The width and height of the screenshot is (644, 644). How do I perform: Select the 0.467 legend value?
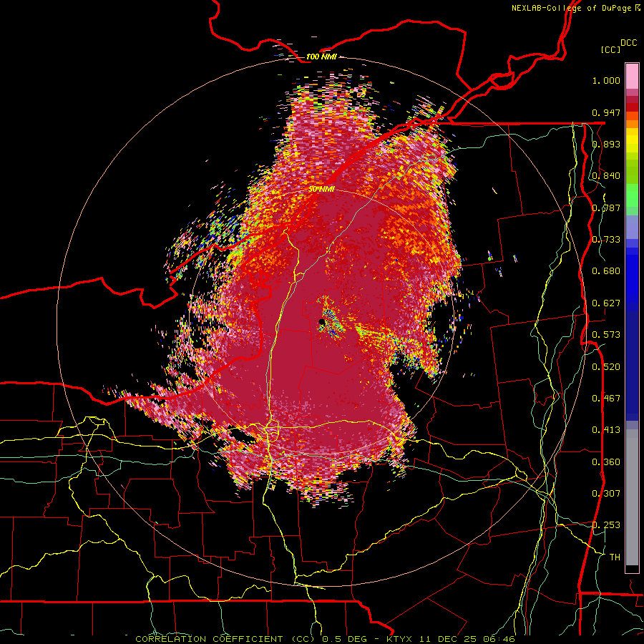[x=606, y=399]
